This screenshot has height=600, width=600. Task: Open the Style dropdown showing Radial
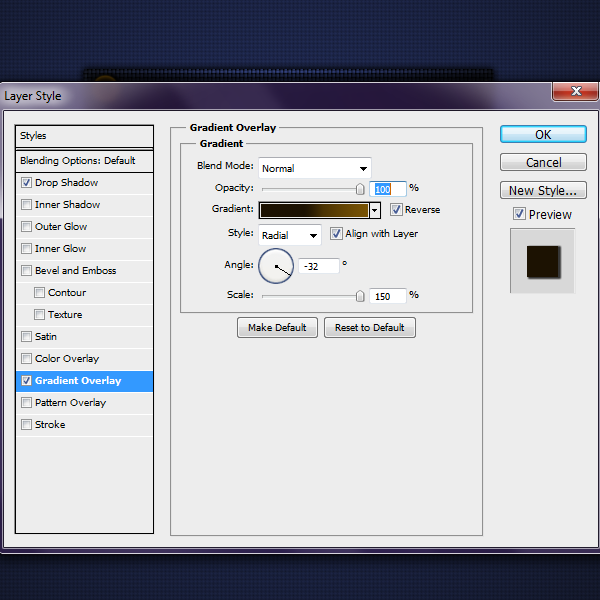coord(290,235)
